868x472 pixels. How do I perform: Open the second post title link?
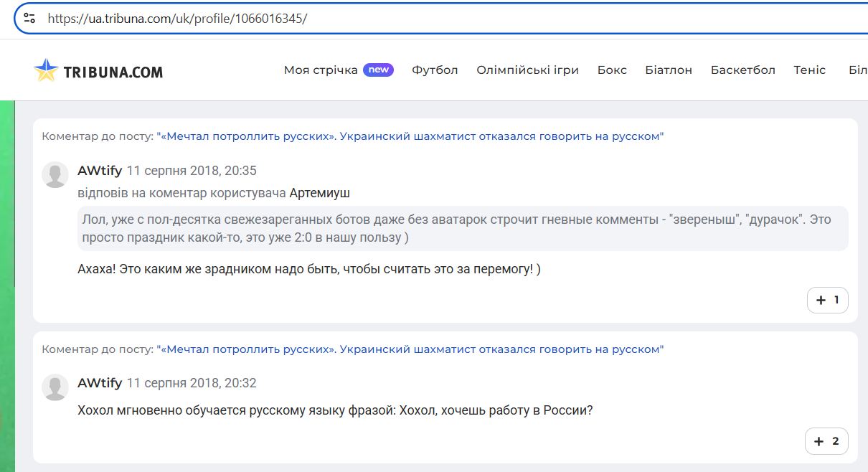click(x=410, y=349)
